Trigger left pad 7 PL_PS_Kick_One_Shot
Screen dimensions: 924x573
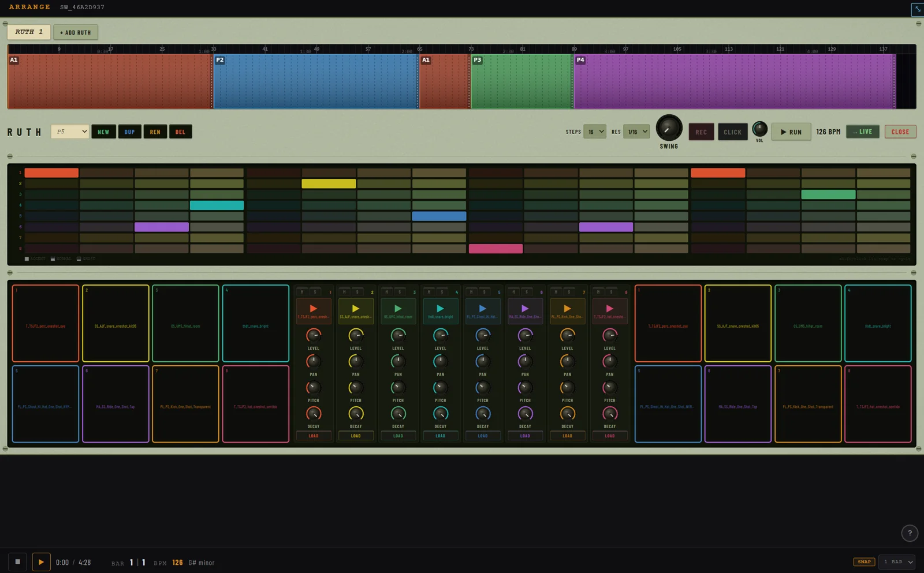point(185,404)
